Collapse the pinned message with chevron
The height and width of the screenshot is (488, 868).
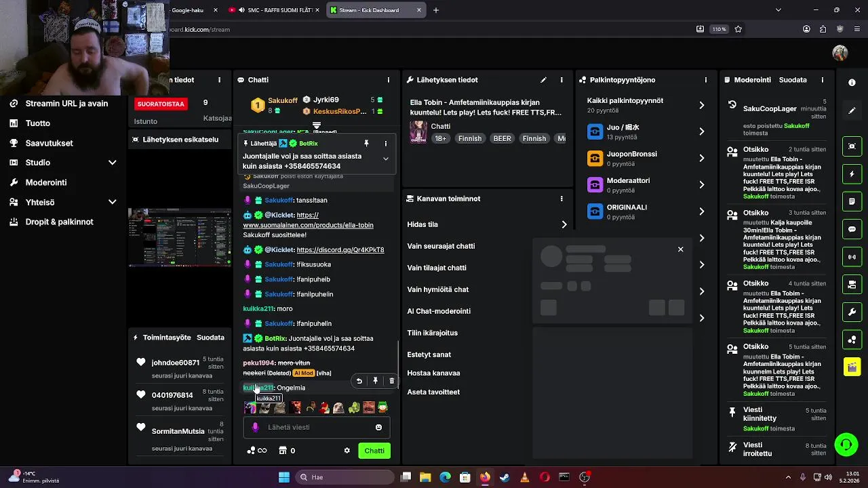pyautogui.click(x=385, y=159)
